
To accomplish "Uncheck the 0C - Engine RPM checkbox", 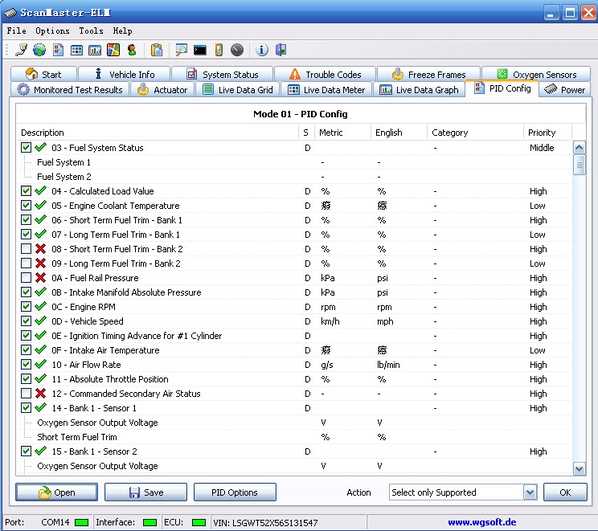I will pyautogui.click(x=26, y=307).
